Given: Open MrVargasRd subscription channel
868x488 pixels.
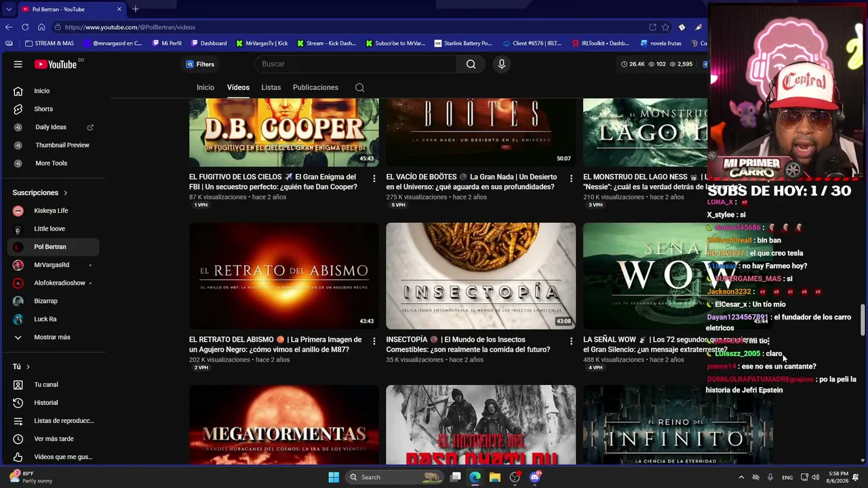Looking at the screenshot, I should pos(52,265).
